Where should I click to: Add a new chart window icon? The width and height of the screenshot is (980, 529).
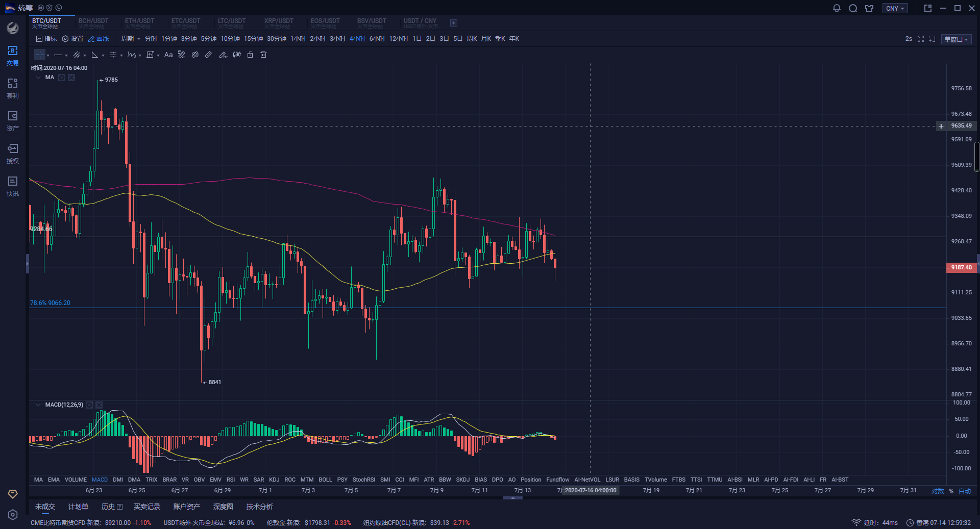tap(932, 39)
